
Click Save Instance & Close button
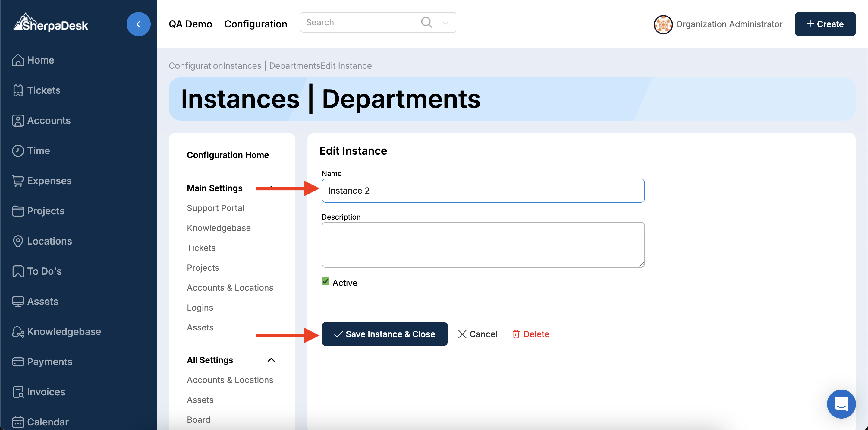click(x=384, y=334)
